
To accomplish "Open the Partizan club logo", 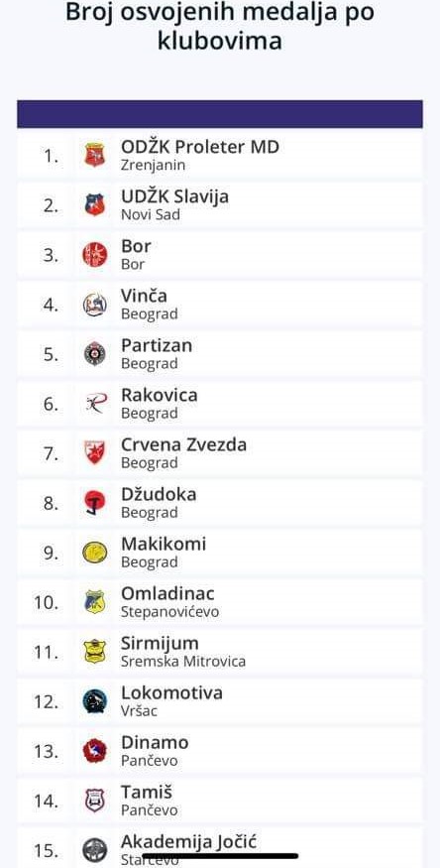I will pyautogui.click(x=94, y=354).
